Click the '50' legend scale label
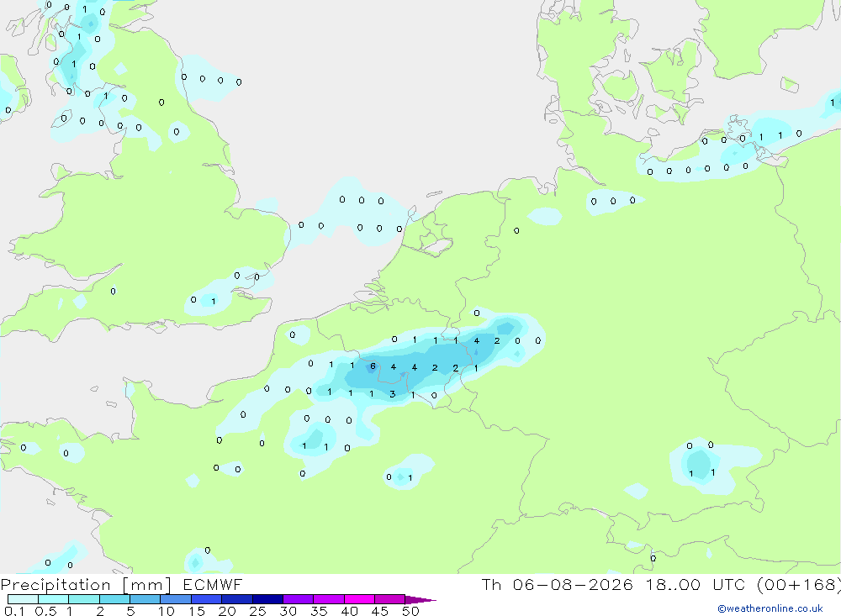 coord(410,611)
